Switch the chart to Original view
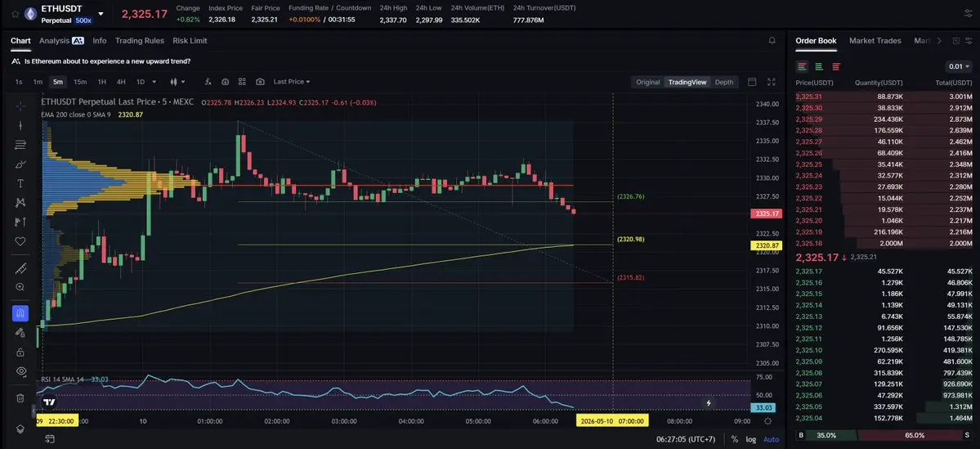The width and height of the screenshot is (980, 449). 647,82
